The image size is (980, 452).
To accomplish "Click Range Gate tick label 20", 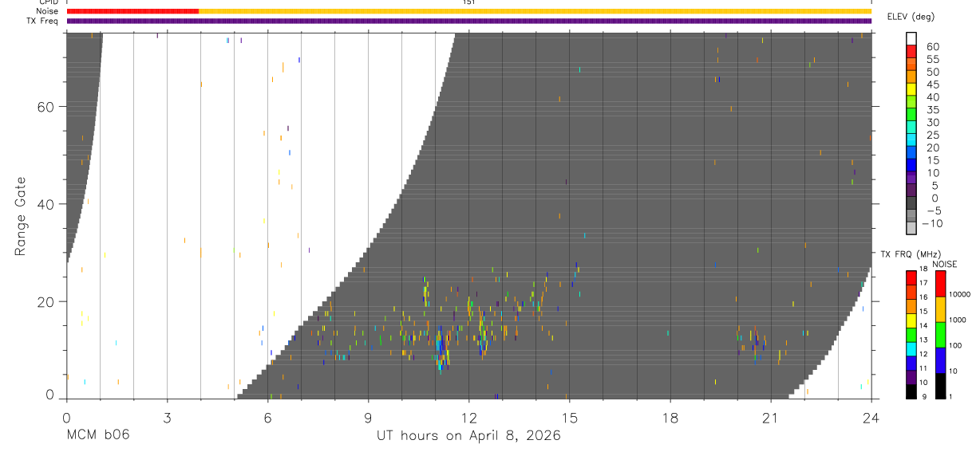I will click(45, 301).
